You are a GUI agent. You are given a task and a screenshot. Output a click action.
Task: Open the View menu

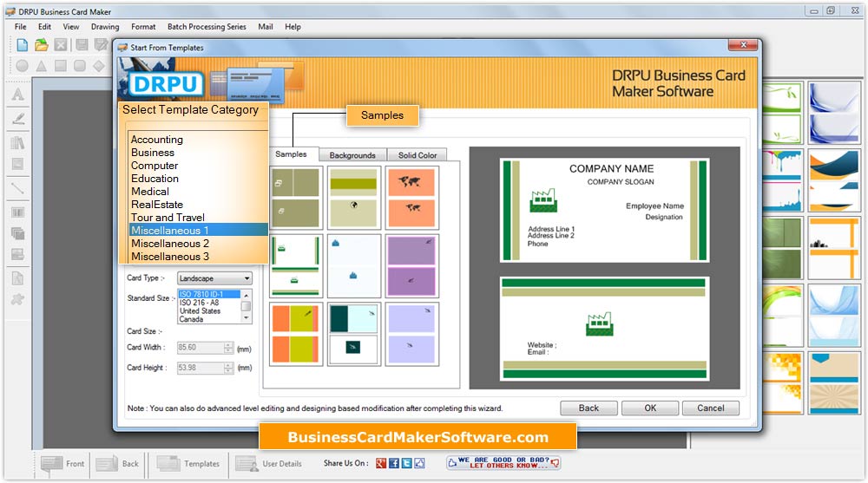71,27
